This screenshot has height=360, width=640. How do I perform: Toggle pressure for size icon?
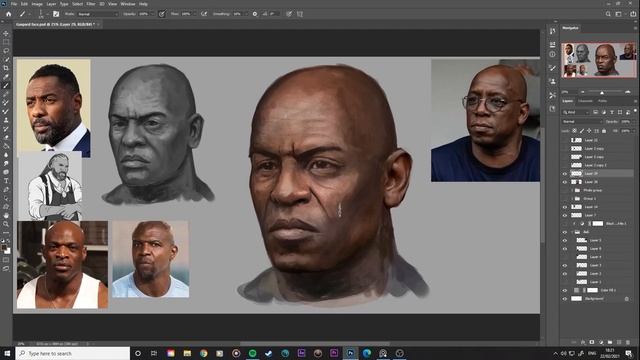pos(289,14)
